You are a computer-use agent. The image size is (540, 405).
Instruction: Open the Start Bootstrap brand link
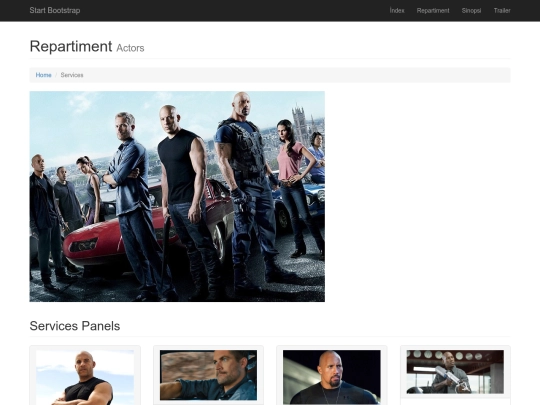pos(55,10)
